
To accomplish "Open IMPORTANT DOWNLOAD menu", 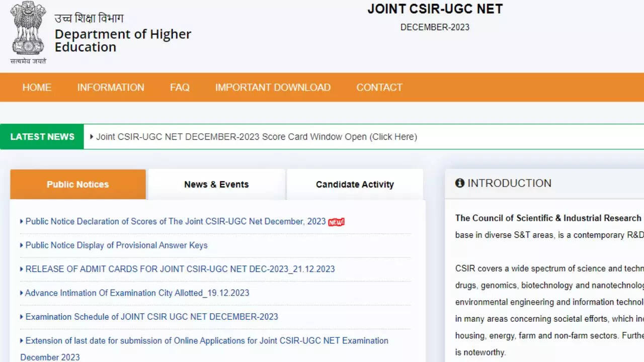I will point(273,87).
